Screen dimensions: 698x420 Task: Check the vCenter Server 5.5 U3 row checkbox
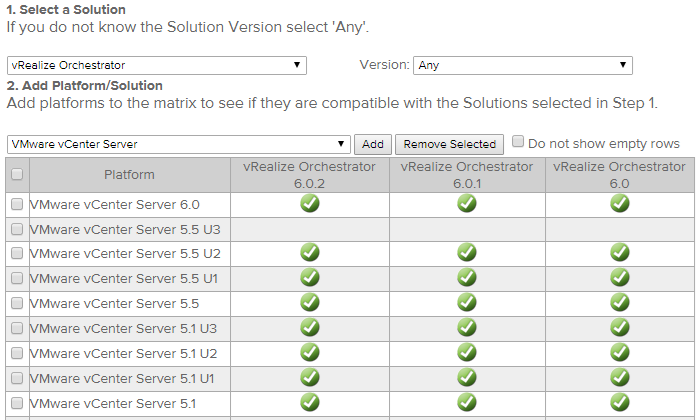click(x=17, y=229)
